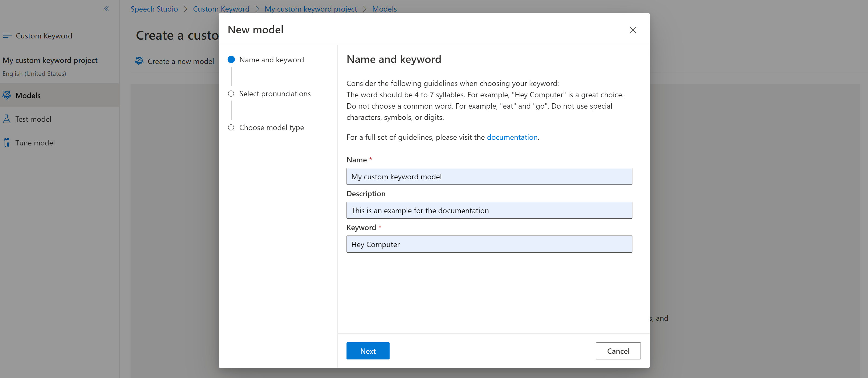Select the Name and keyword radio button
The width and height of the screenshot is (868, 378).
[x=231, y=60]
